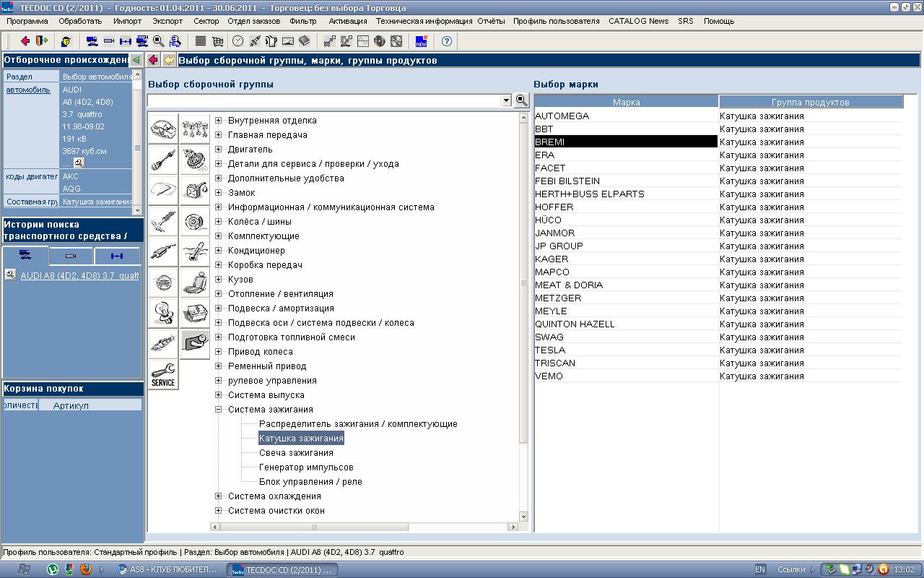Select Свеча зажигания in the tree
The width and height of the screenshot is (924, 578).
(x=296, y=453)
